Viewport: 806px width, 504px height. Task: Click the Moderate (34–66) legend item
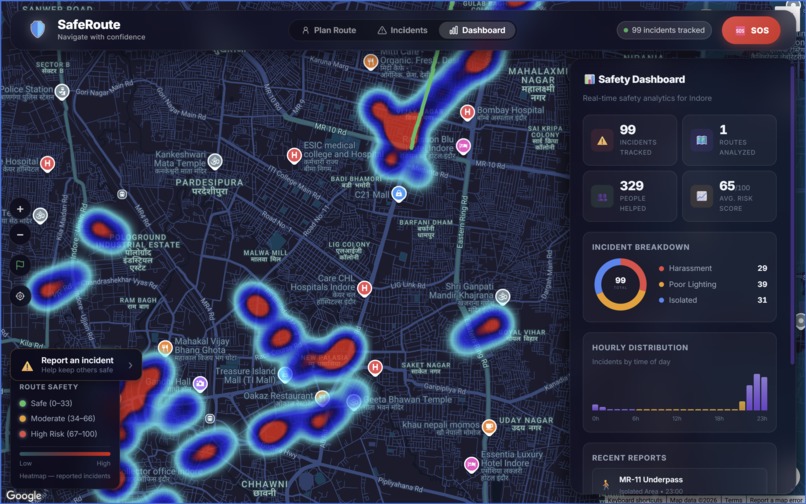pyautogui.click(x=57, y=419)
